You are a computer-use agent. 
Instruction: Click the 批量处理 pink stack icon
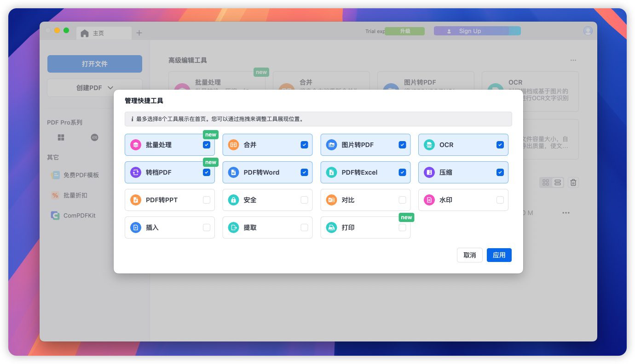point(135,145)
